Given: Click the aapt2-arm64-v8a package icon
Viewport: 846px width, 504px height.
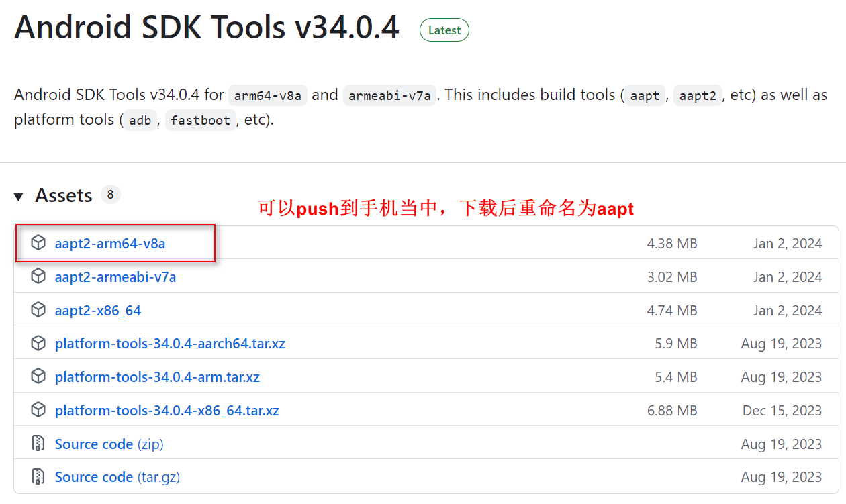Looking at the screenshot, I should coord(38,243).
